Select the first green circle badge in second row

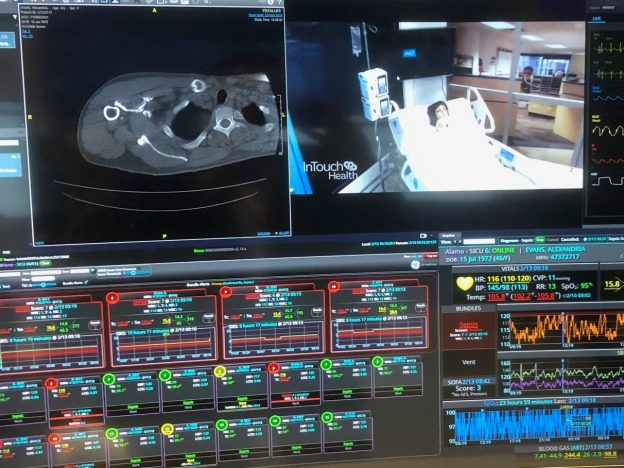click(109, 380)
